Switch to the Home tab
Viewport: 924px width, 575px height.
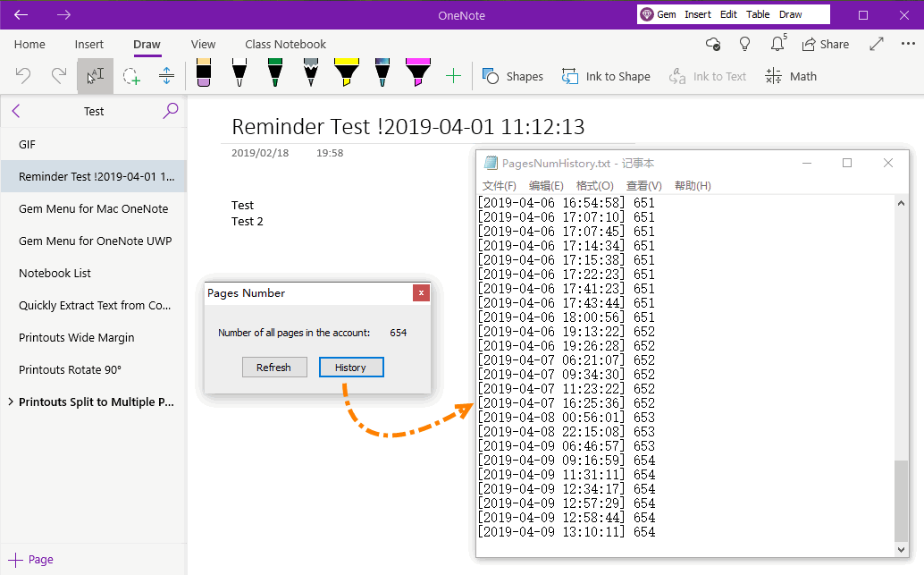[x=29, y=44]
